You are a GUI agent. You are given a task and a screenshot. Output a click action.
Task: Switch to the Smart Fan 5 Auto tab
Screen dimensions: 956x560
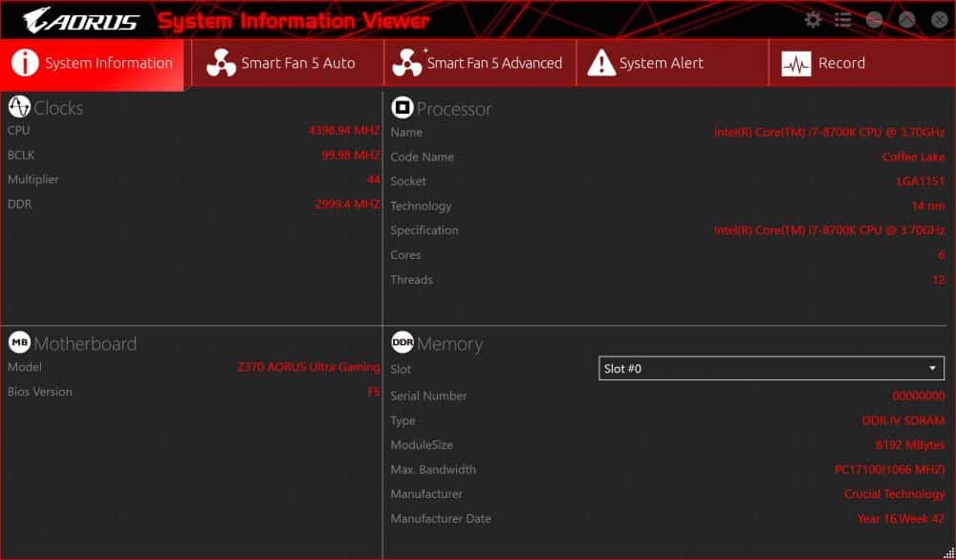pyautogui.click(x=288, y=63)
